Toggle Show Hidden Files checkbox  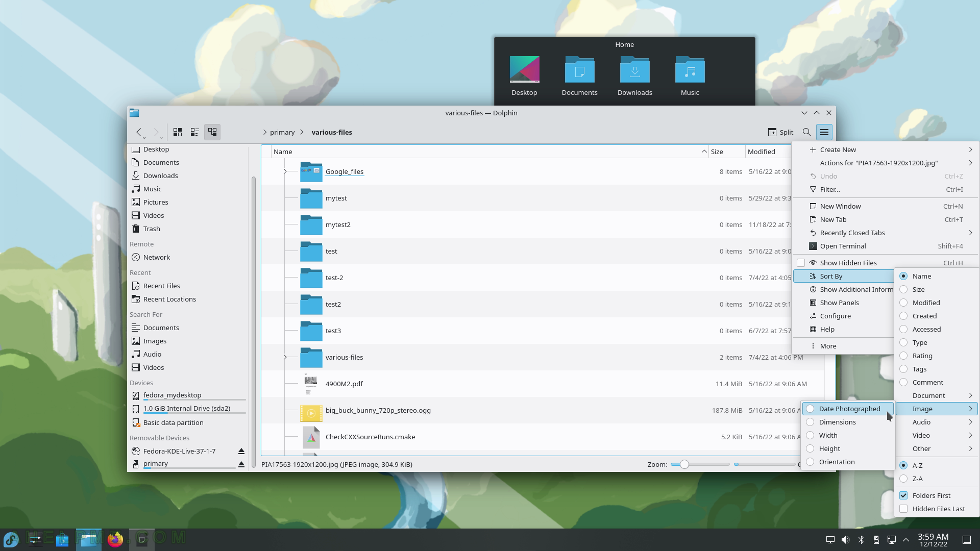point(801,263)
